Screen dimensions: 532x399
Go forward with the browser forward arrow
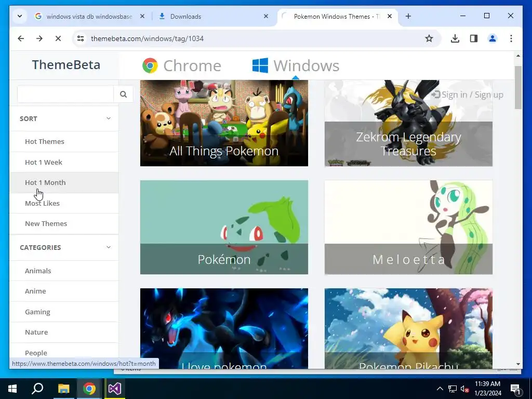(x=39, y=38)
